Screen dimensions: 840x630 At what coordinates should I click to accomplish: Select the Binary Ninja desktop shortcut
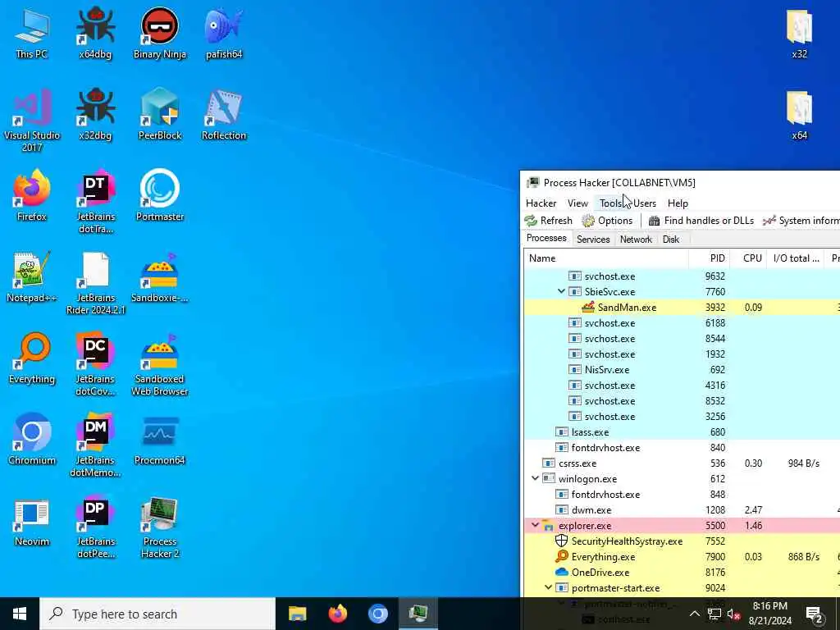coord(160,33)
